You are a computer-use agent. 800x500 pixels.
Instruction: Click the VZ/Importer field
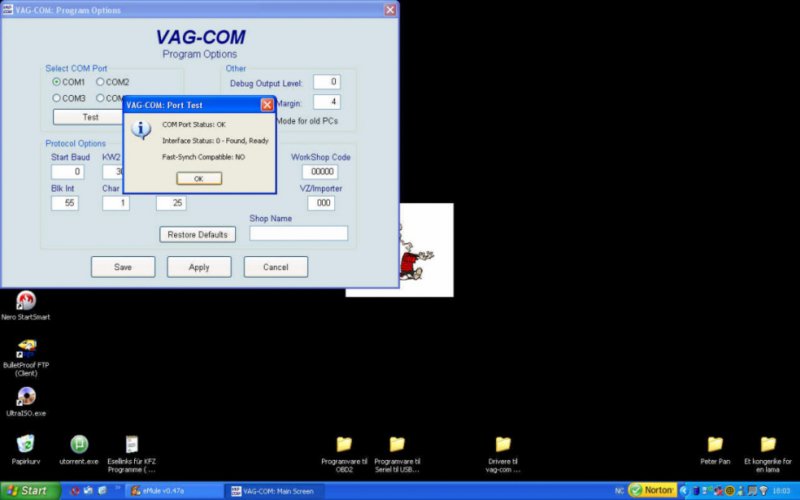tap(321, 203)
